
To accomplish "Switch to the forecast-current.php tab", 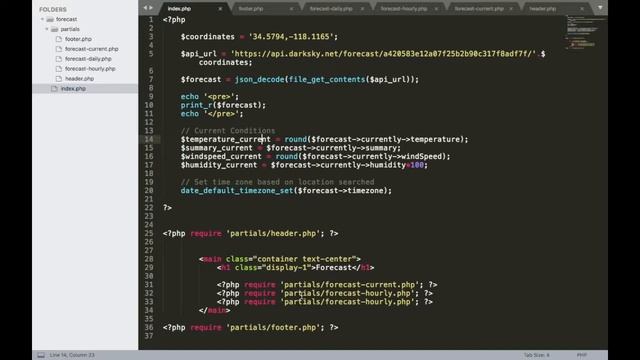I will click(479, 9).
